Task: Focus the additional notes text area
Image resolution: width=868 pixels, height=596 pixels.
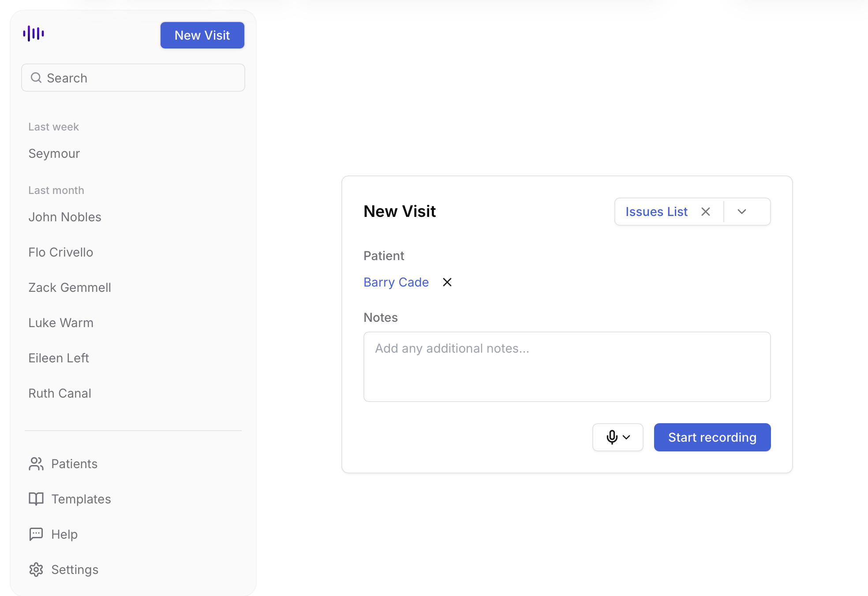Action: point(567,367)
